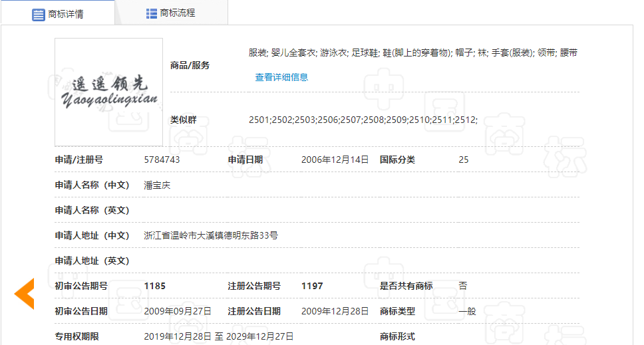Switch to the 商标流程 tab

(x=171, y=13)
